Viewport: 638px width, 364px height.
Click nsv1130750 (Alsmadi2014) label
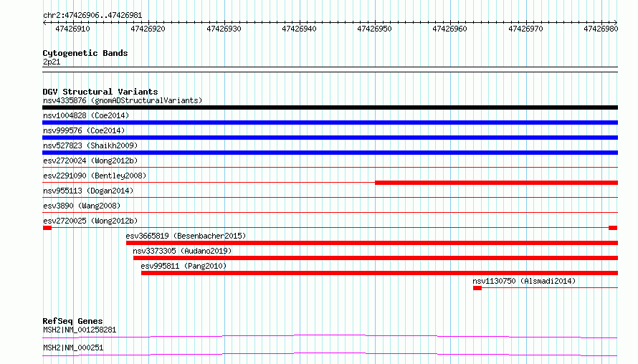click(x=524, y=281)
